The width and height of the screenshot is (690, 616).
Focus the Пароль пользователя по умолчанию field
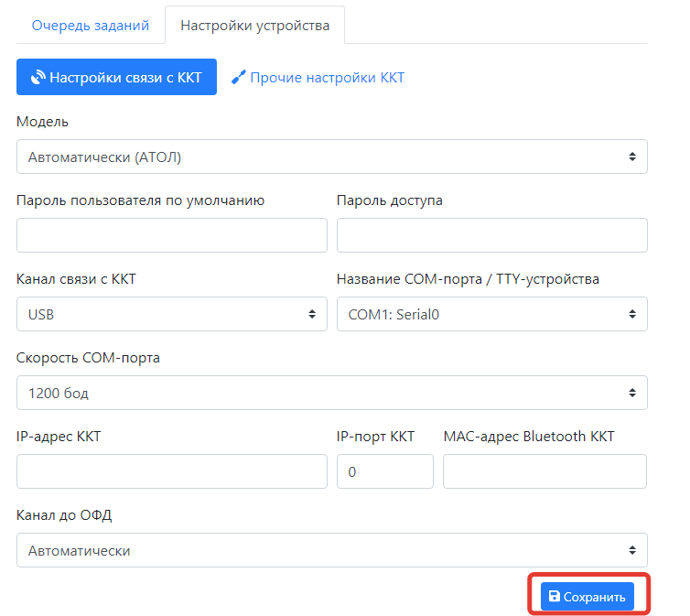point(171,235)
